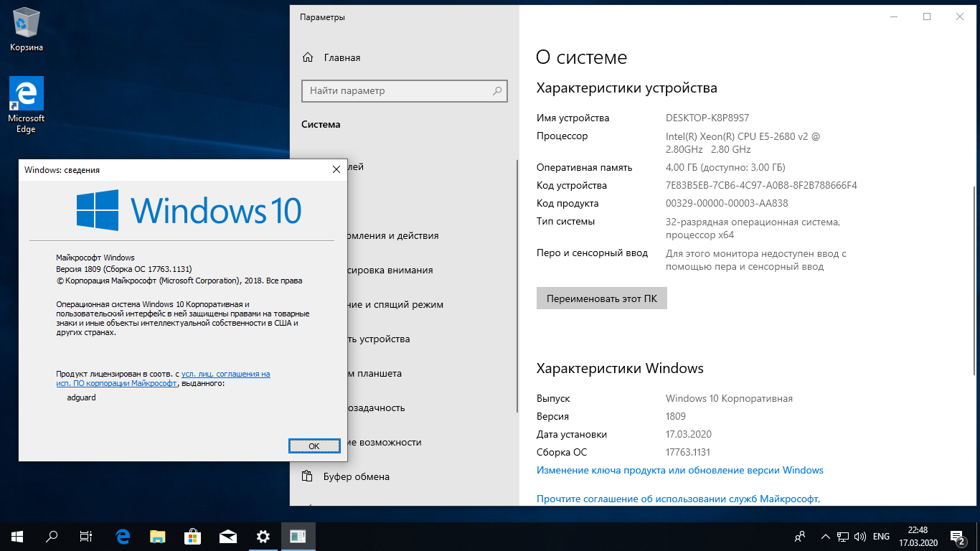Click edition value Windows 10 Корпоративная

tap(729, 398)
